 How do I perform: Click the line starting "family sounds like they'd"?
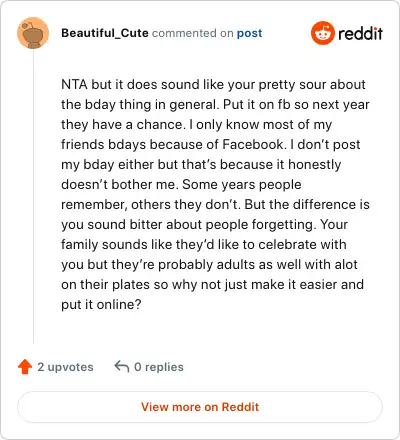point(204,244)
